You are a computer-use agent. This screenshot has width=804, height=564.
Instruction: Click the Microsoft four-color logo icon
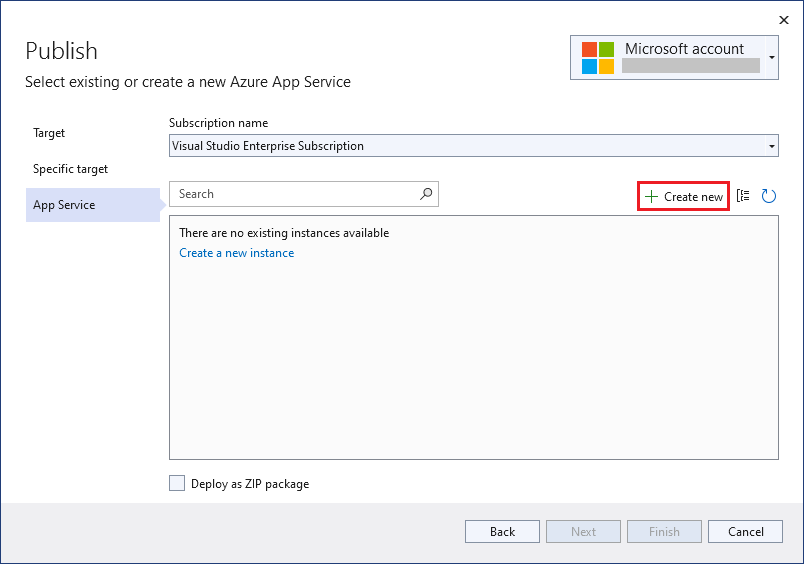(597, 57)
